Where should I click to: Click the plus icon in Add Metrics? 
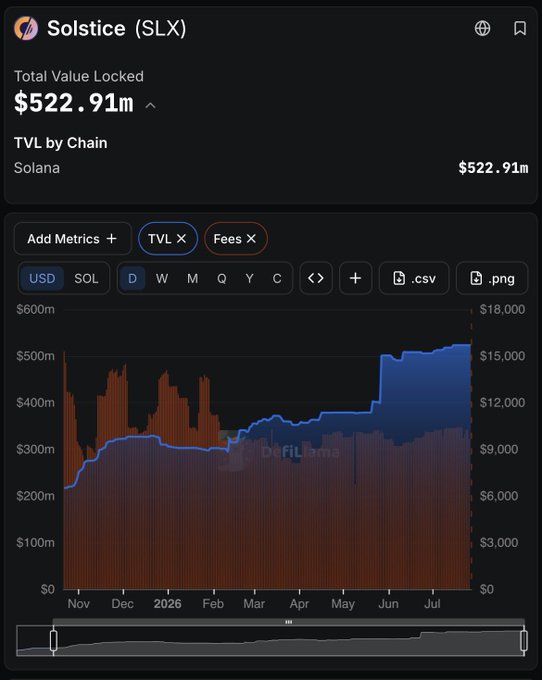point(111,239)
